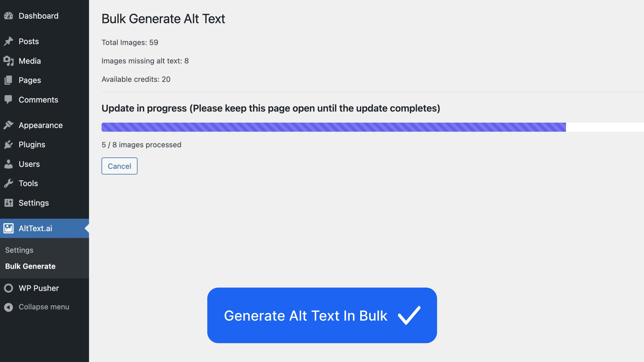Click the WP Pusher circle icon
Image resolution: width=644 pixels, height=362 pixels.
pyautogui.click(x=8, y=288)
